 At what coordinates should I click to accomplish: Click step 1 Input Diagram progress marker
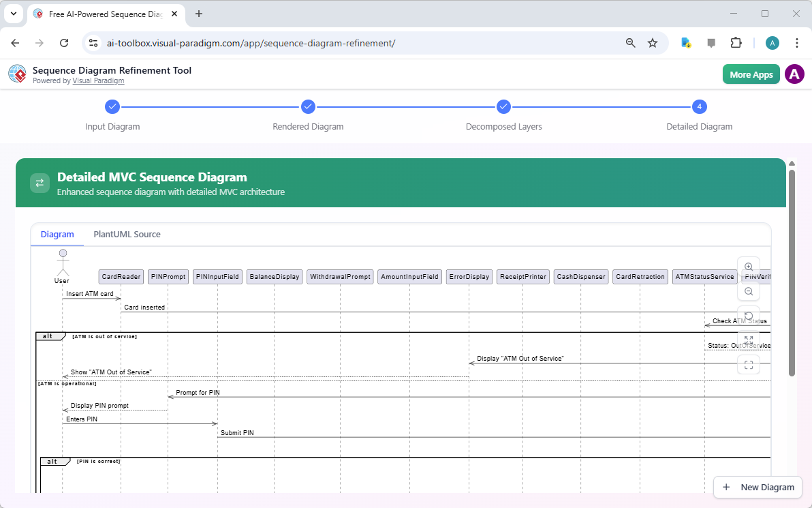[x=112, y=106]
